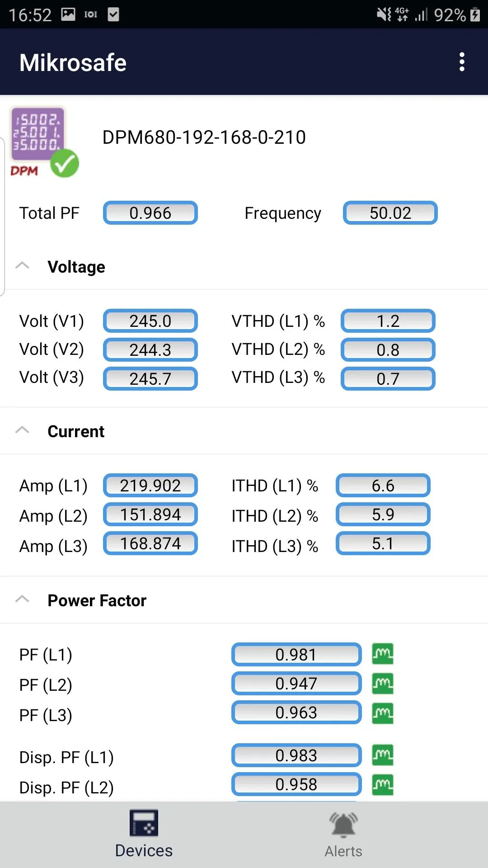
Task: Open the waveform icon next to PF (L1)
Action: 383,654
